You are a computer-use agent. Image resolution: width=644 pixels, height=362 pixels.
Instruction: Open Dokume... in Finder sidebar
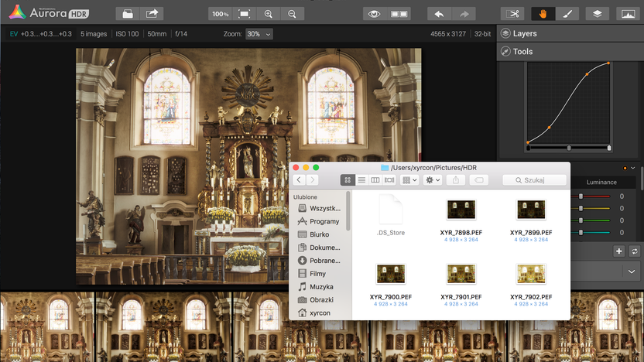click(x=319, y=248)
